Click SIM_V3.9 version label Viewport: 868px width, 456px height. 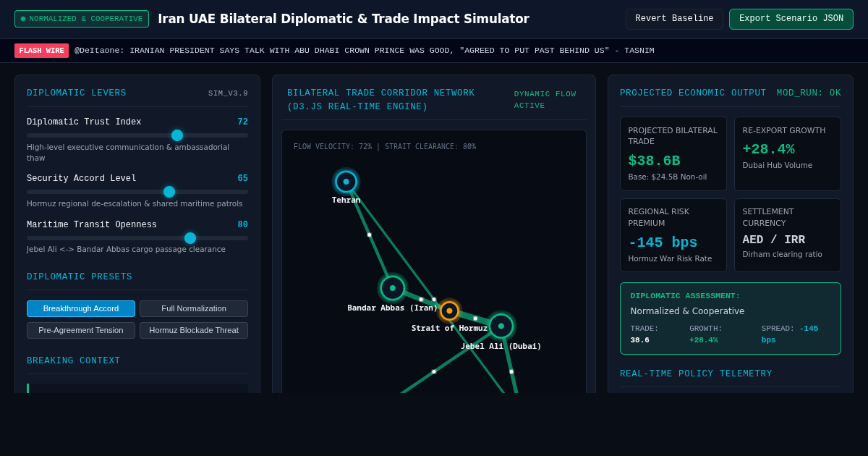[x=228, y=93]
